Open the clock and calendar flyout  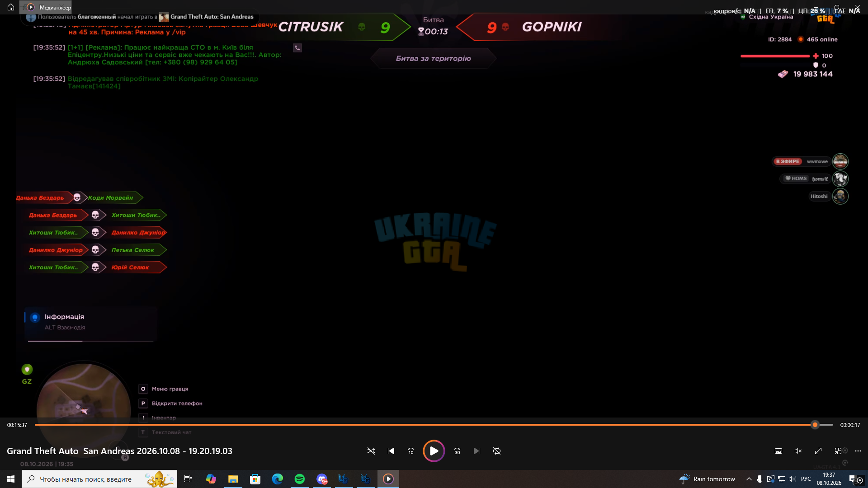[x=829, y=479]
